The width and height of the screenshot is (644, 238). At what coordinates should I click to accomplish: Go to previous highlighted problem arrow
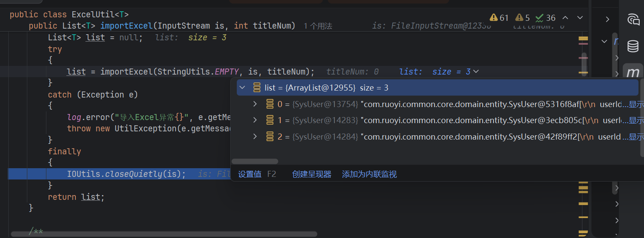click(565, 18)
